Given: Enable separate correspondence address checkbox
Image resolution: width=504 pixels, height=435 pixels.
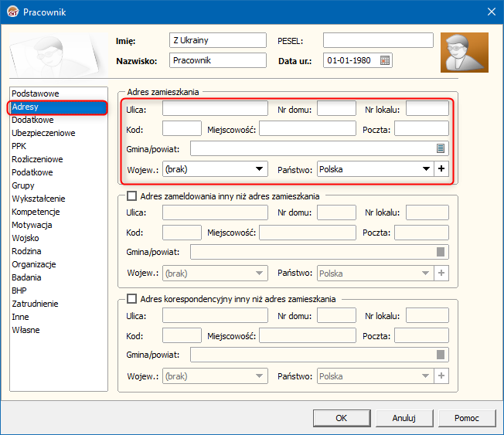Looking at the screenshot, I should click(x=131, y=299).
